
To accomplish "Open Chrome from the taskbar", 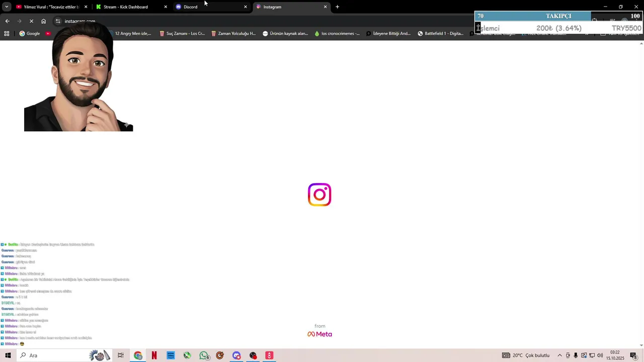I will pyautogui.click(x=138, y=355).
